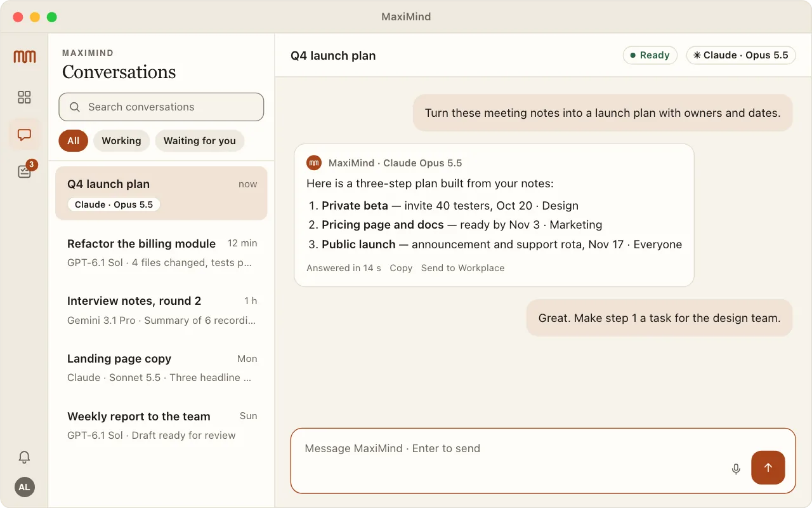Click the 'Turn these meeting notes' message
The image size is (812, 508).
[x=603, y=113]
